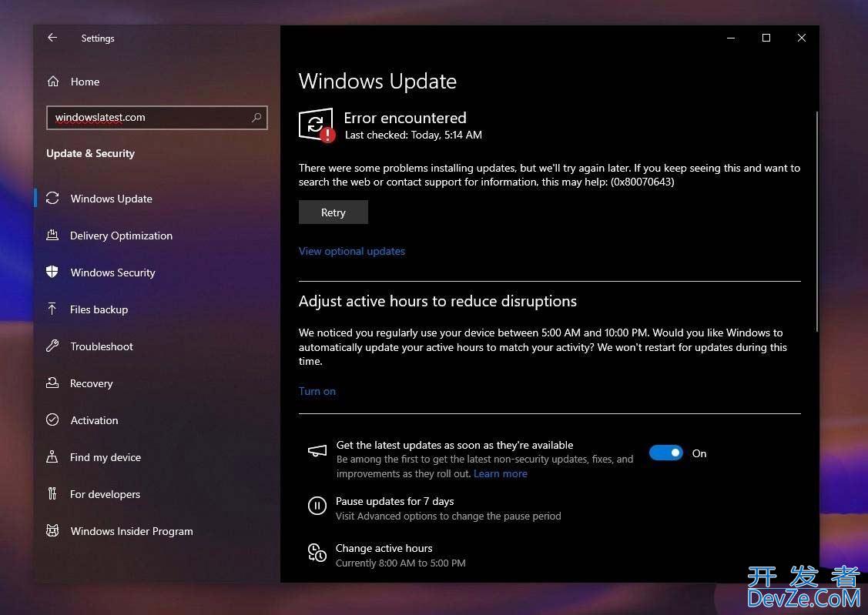Click Currently 8:00 AM to 5:00 PM text
Image resolution: width=868 pixels, height=615 pixels.
tap(400, 563)
